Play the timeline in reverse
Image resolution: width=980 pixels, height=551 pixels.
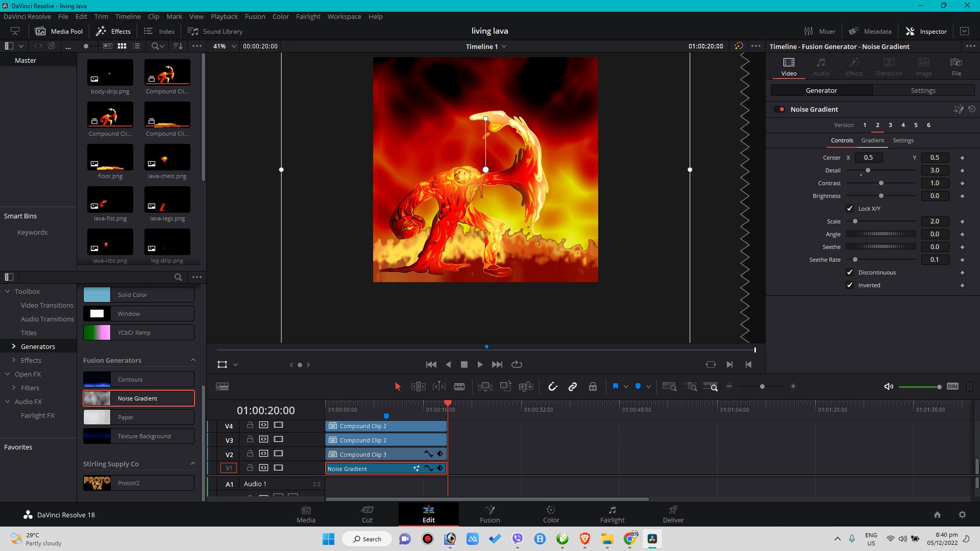point(448,364)
